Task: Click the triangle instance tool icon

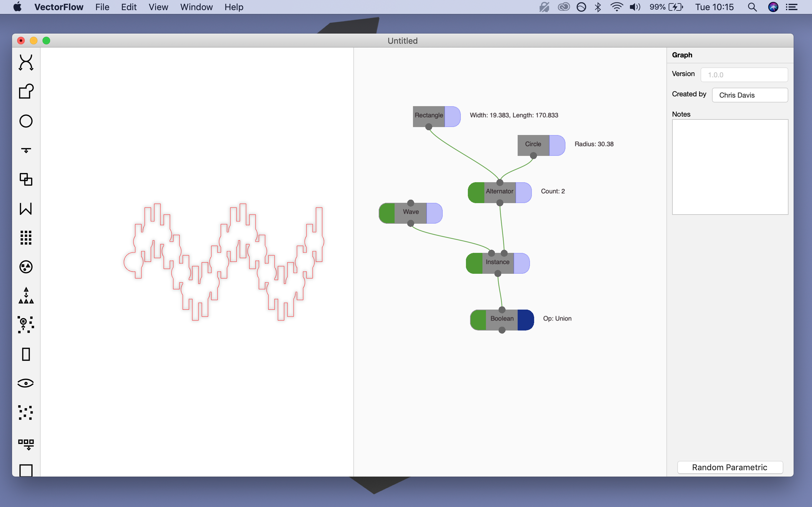Action: point(26,296)
